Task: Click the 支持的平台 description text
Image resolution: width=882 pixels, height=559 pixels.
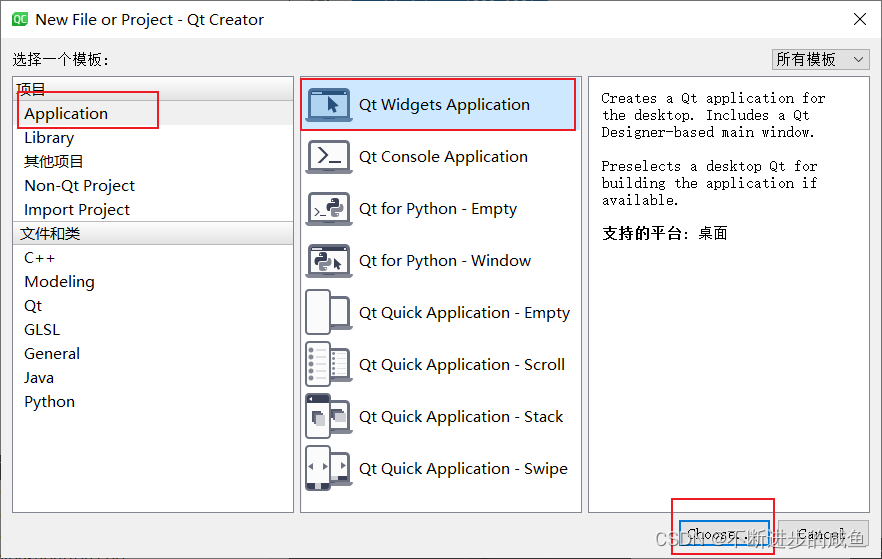Action: coord(664,233)
